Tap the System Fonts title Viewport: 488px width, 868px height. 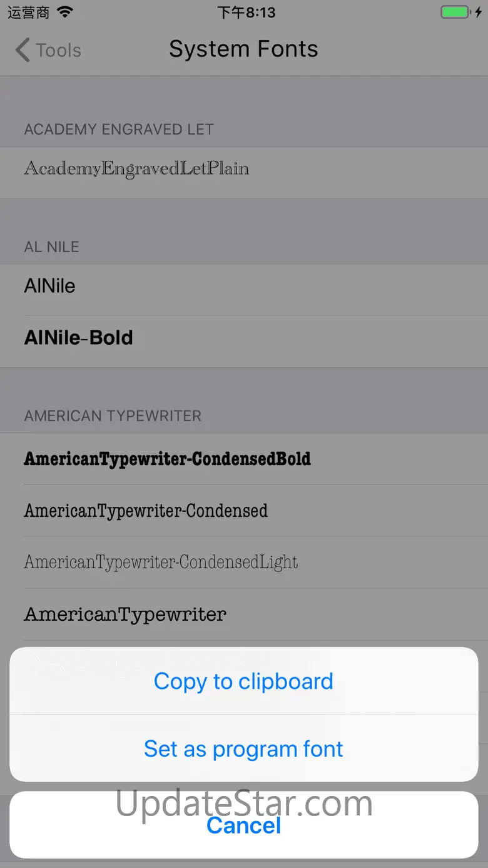pyautogui.click(x=243, y=49)
